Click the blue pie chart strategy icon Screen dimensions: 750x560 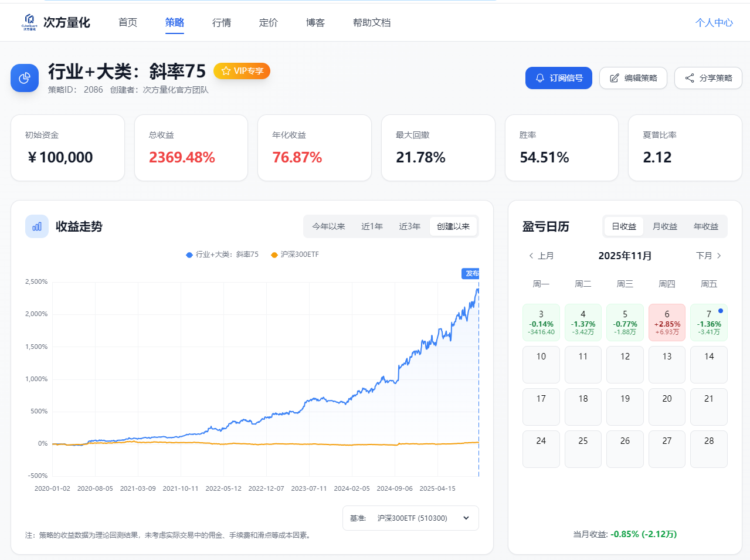(x=25, y=78)
